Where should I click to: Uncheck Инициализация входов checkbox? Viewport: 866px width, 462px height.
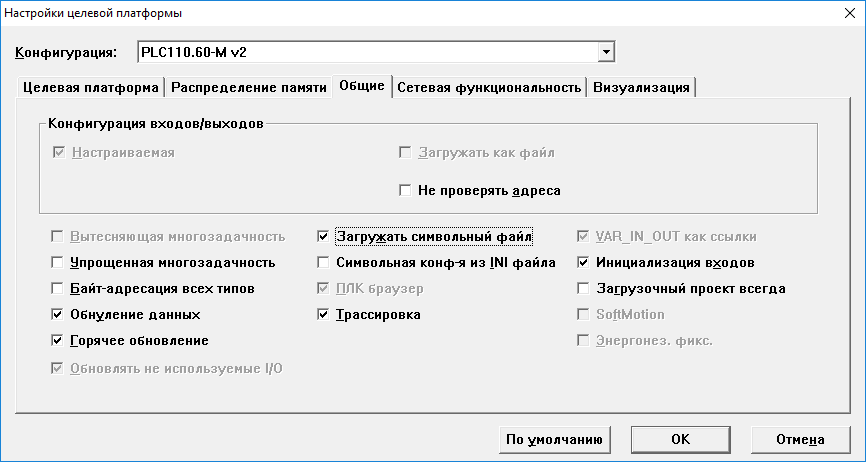[x=583, y=263]
